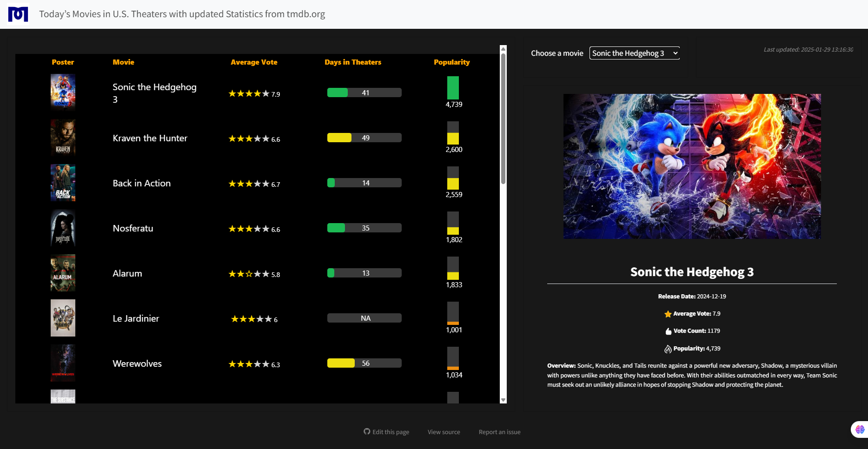Click the Poster column header

click(x=63, y=62)
